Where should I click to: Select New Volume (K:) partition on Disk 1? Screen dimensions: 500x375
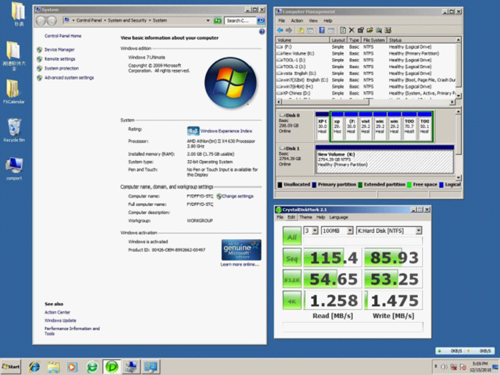[x=385, y=159]
